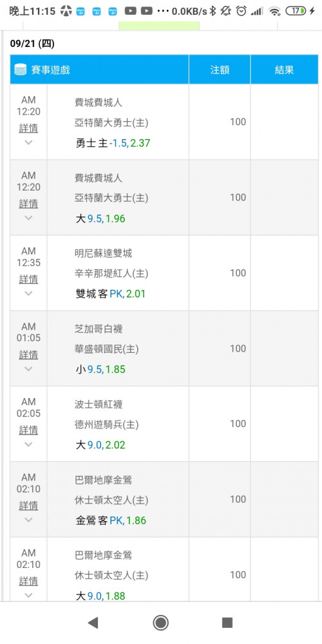Tap the Android home circle button
This screenshot has width=322, height=644.
point(160,623)
